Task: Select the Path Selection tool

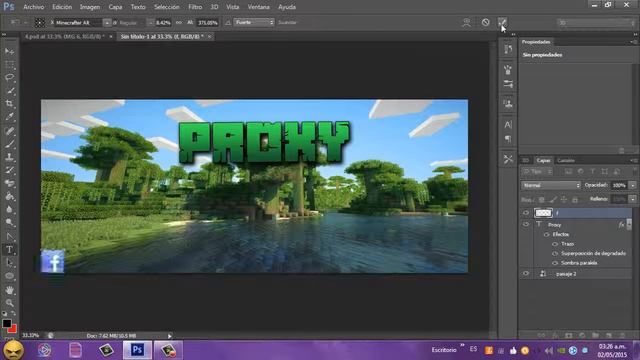Action: [9, 262]
